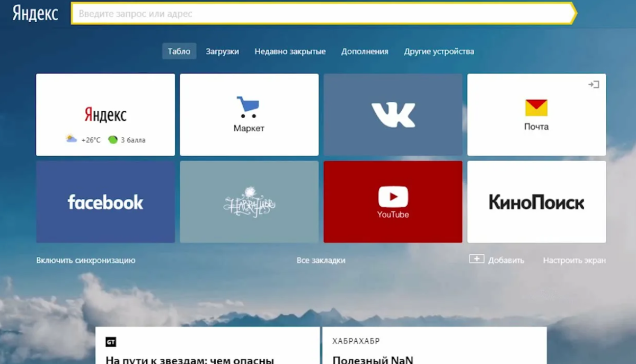
Task: Switch to the Табло tab
Action: (x=179, y=51)
